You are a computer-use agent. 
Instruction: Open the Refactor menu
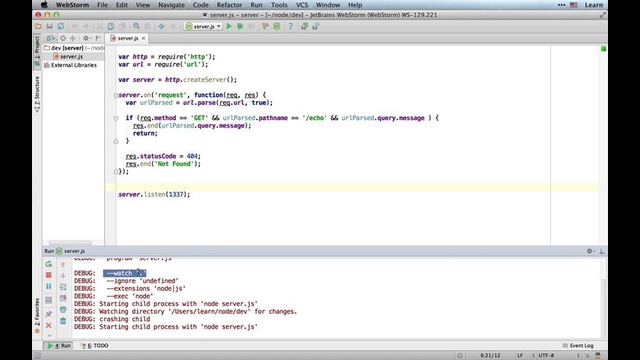229,5
